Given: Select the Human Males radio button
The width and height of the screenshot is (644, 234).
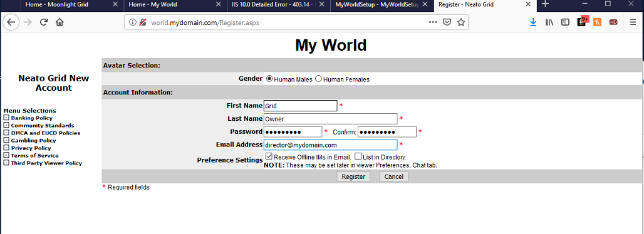Looking at the screenshot, I should (x=269, y=79).
